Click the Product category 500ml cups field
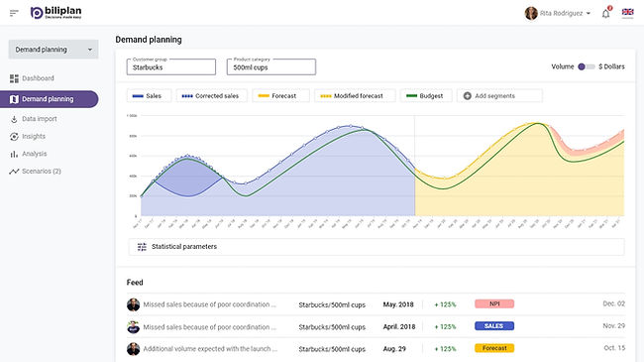The height and width of the screenshot is (362, 644). 271,66
